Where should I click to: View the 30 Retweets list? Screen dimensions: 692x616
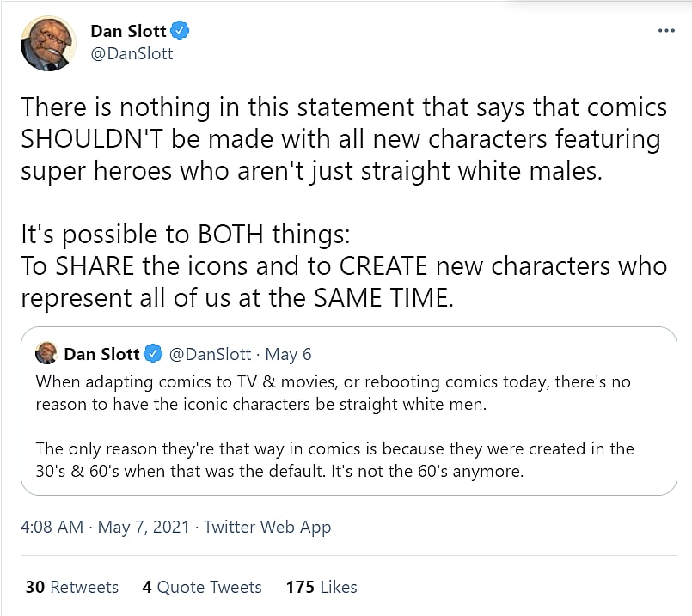pos(72,587)
